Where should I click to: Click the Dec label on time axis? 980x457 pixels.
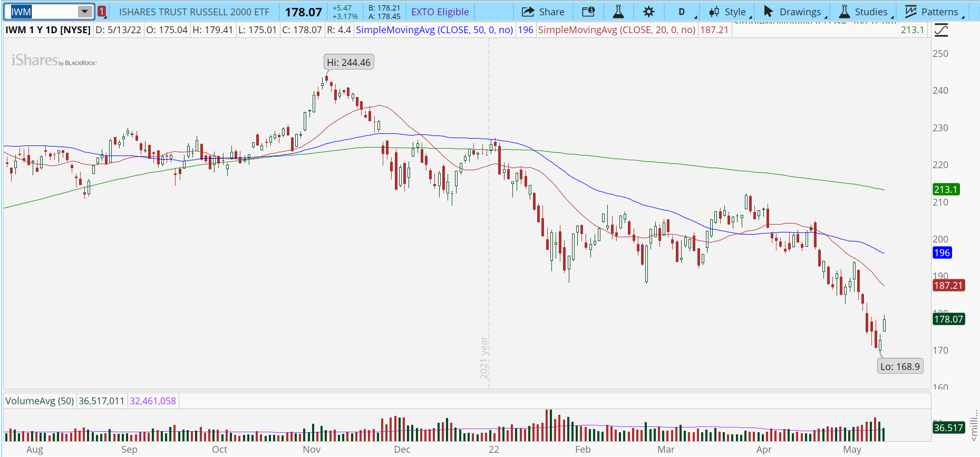[x=402, y=450]
